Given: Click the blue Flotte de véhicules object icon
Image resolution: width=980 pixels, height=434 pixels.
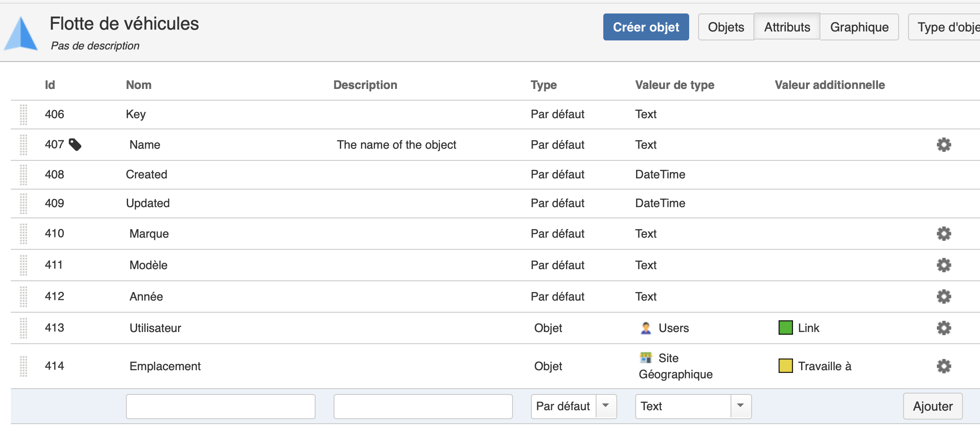Looking at the screenshot, I should (21, 34).
